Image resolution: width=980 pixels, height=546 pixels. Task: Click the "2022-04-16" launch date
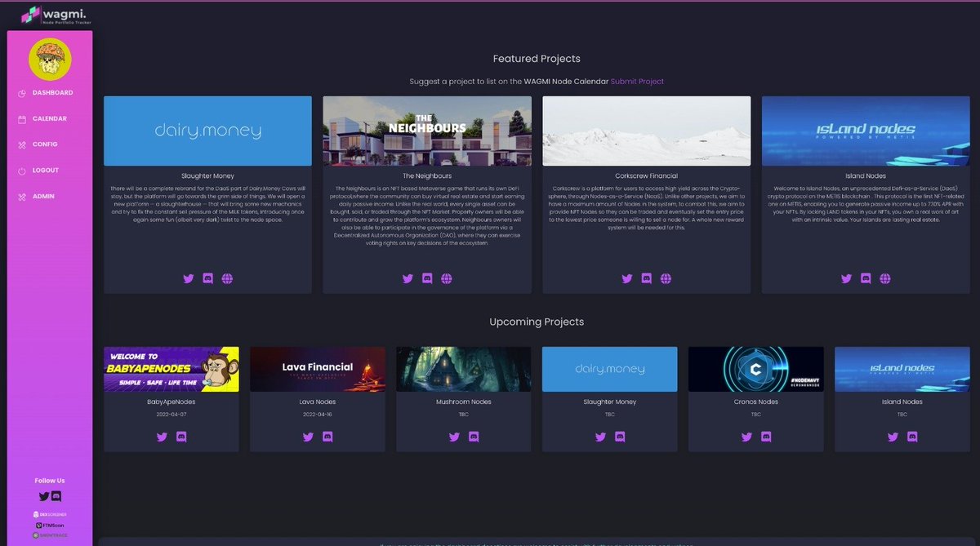coord(318,415)
